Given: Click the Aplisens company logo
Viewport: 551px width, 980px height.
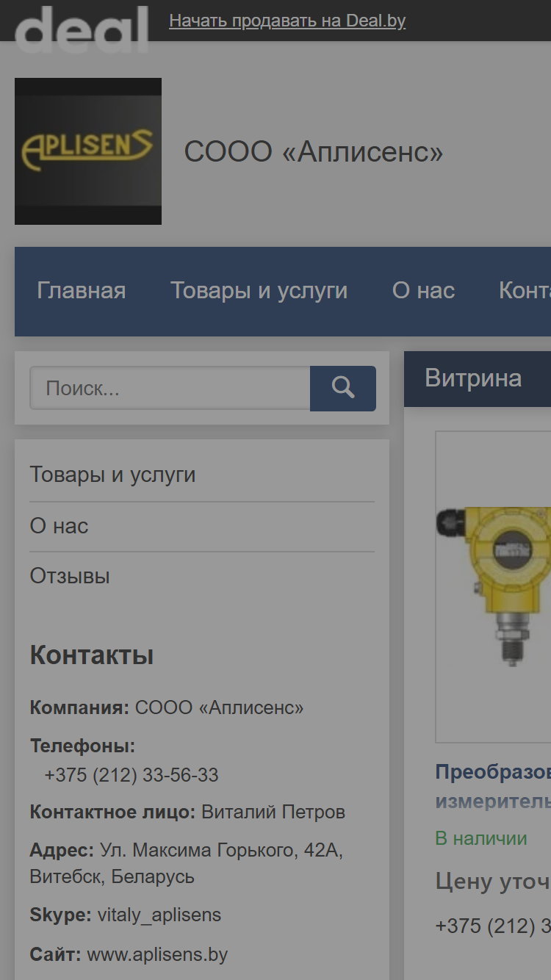Looking at the screenshot, I should [88, 151].
